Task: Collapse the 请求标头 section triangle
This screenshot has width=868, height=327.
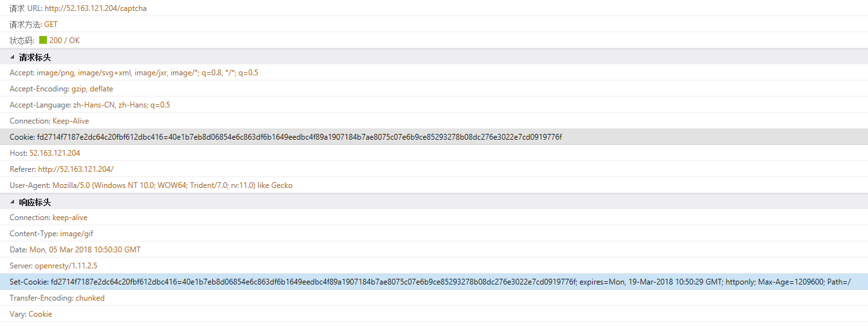Action: 12,57
